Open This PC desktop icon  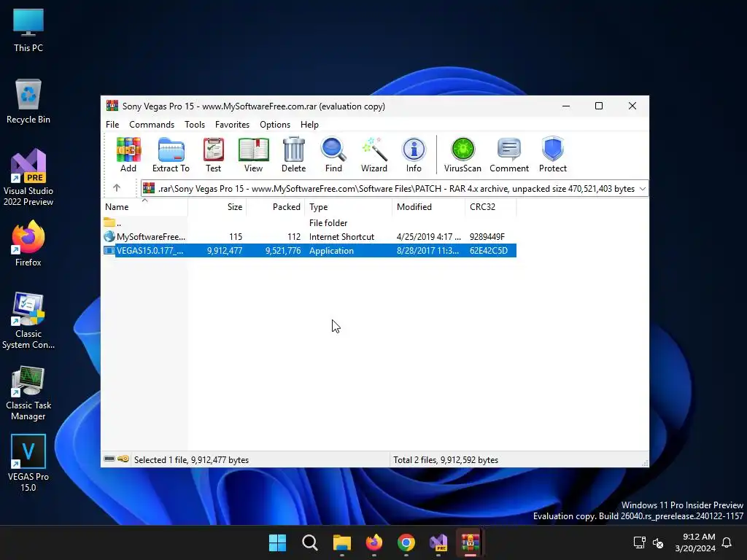tap(28, 31)
